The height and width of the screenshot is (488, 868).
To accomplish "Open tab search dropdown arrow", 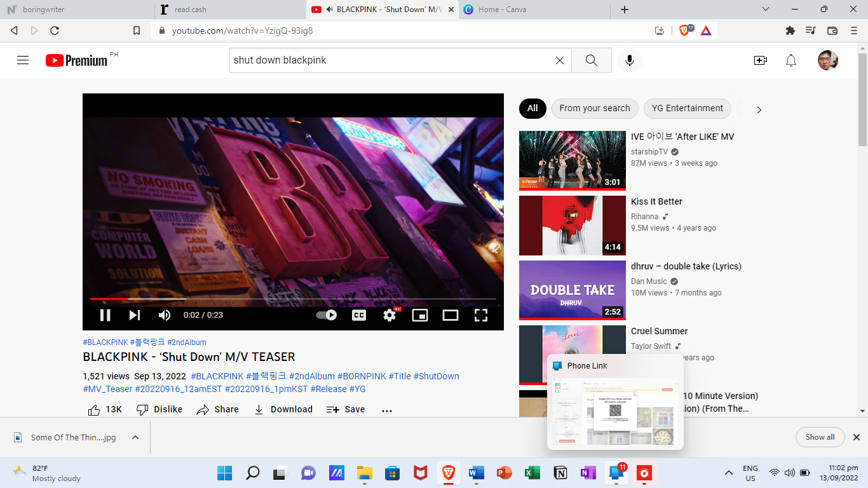I will tap(766, 10).
